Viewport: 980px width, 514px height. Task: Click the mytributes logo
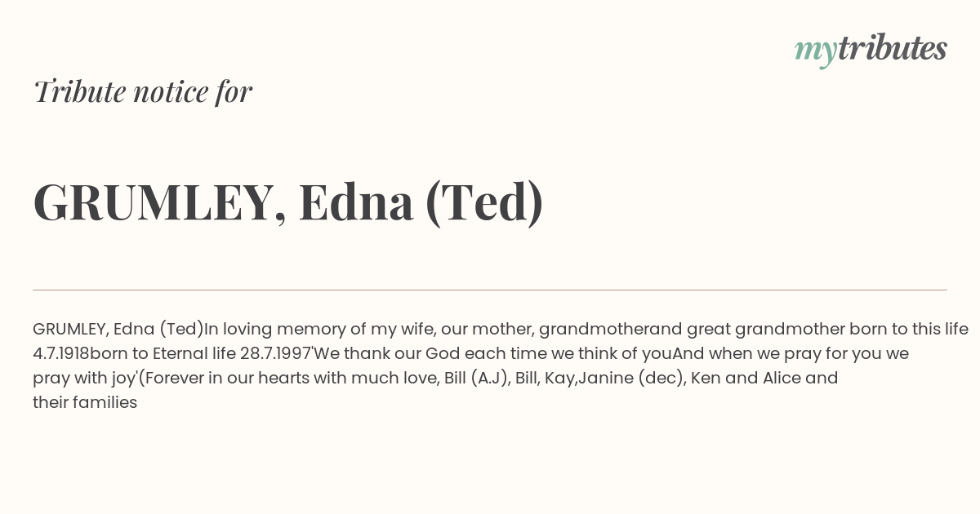(871, 50)
